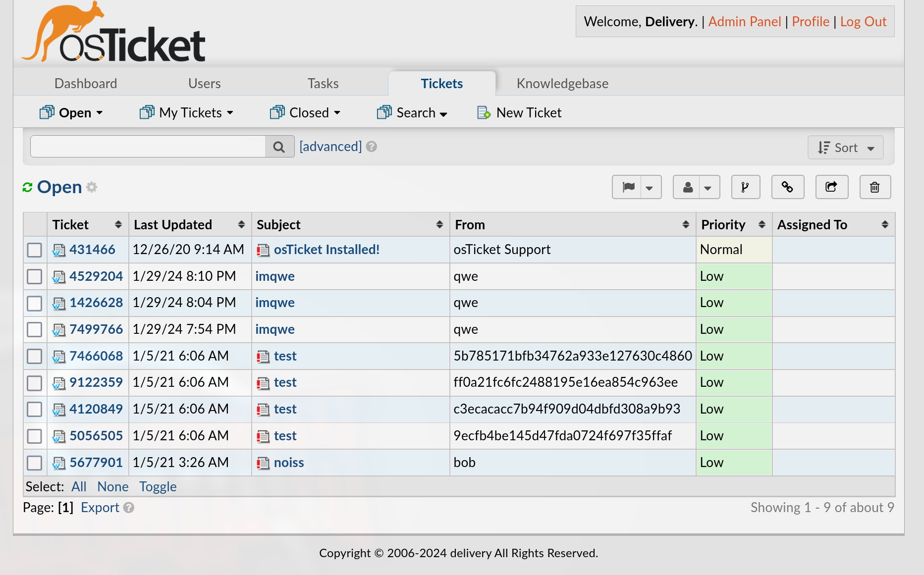
Task: Click the assign person icon
Action: point(688,187)
